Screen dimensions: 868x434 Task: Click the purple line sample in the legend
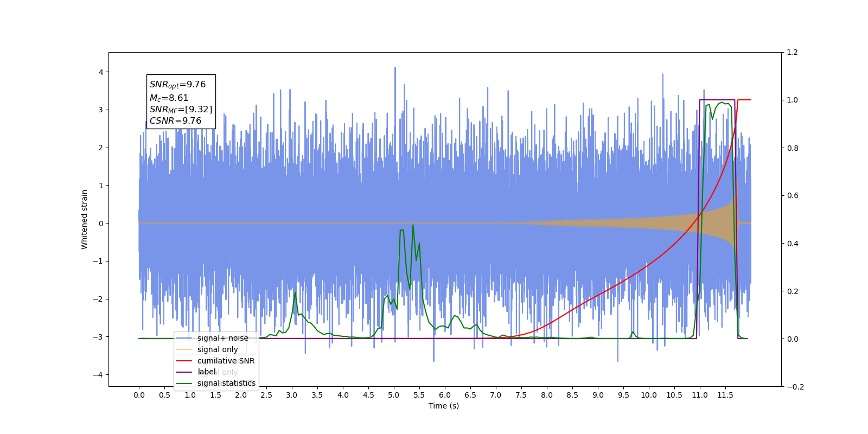click(x=184, y=372)
